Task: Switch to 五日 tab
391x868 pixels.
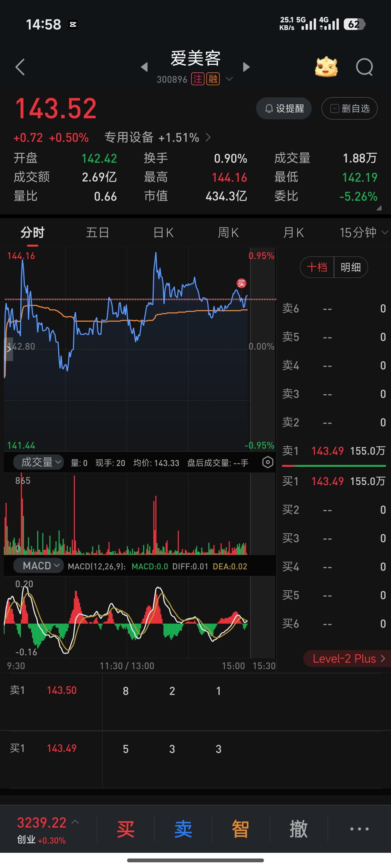Action: click(x=97, y=232)
